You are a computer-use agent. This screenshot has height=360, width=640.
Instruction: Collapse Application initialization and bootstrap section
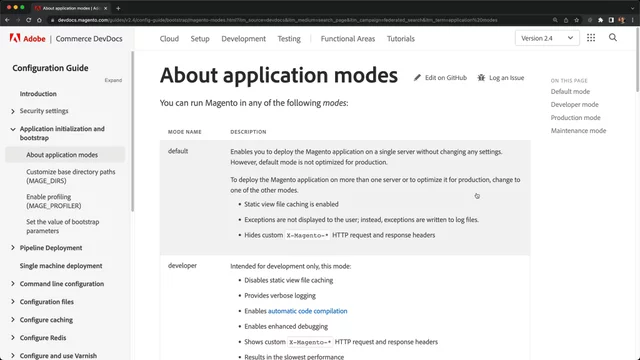[x=13, y=129]
